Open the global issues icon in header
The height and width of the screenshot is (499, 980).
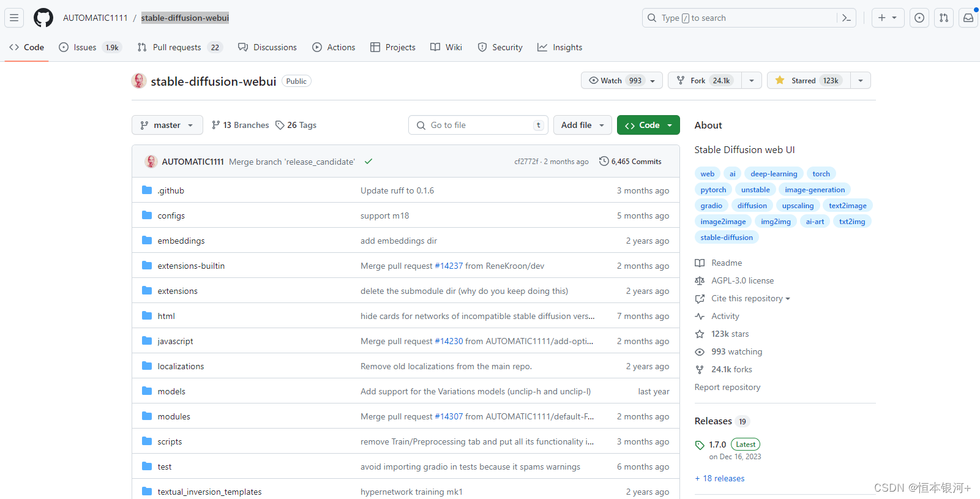tap(919, 18)
